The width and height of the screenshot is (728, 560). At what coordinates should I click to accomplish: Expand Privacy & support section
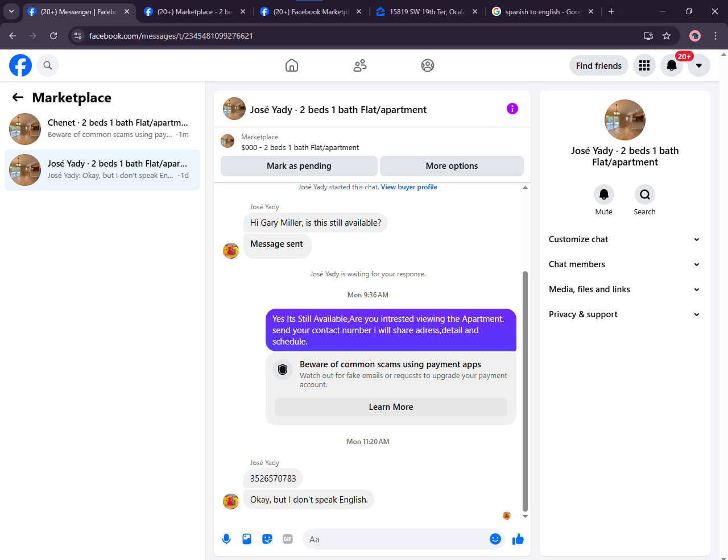(624, 314)
